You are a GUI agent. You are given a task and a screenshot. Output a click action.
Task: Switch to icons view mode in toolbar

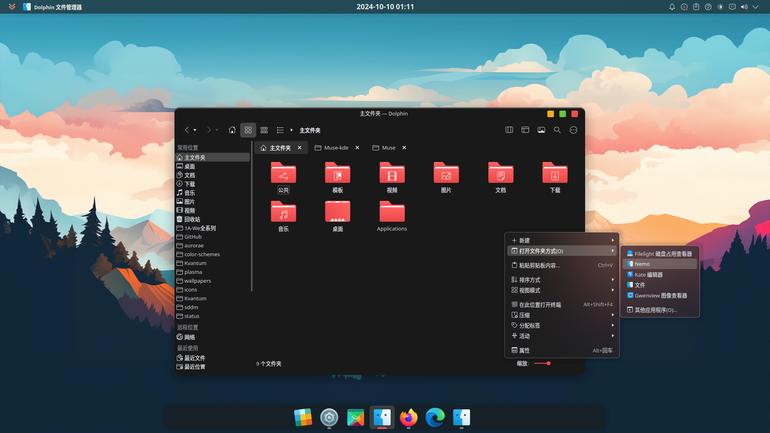coord(248,130)
